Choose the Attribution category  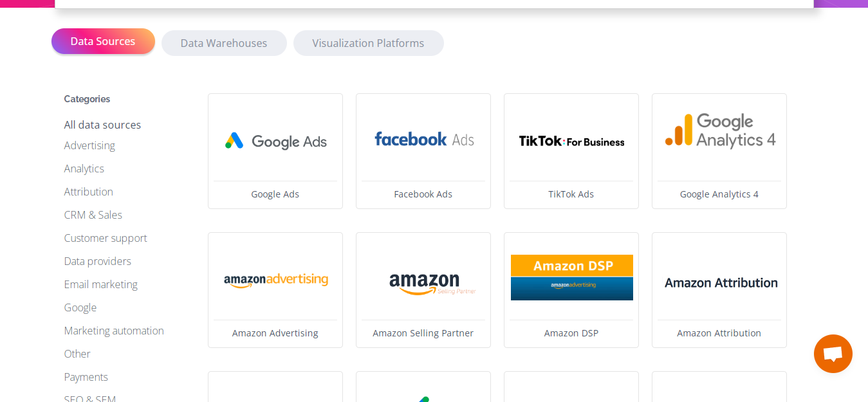coord(88,192)
